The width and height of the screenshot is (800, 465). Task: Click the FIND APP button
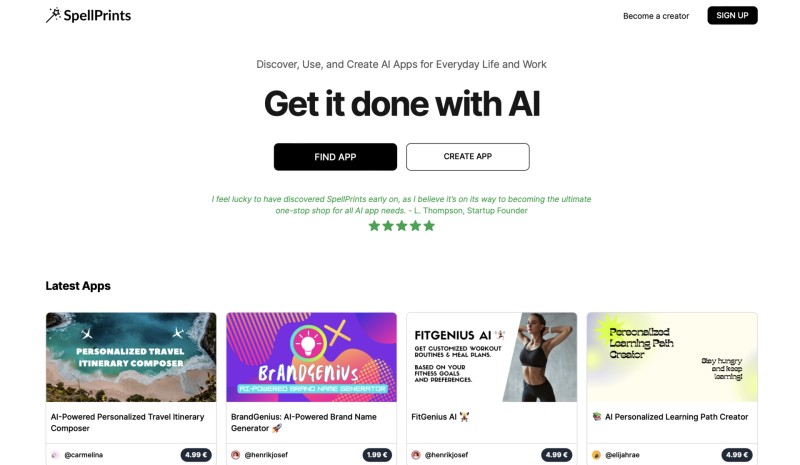[335, 157]
